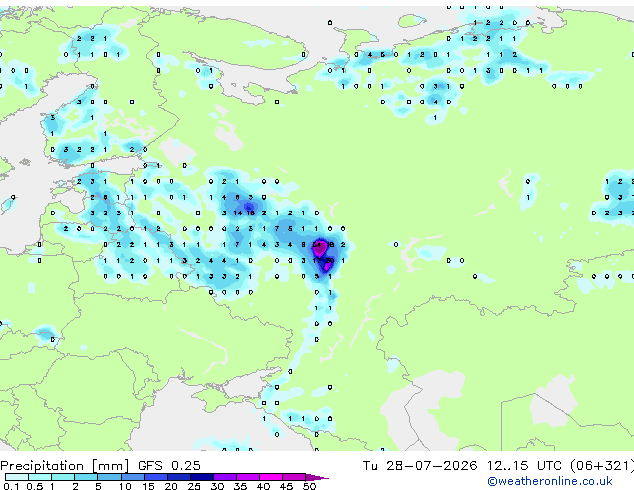Image resolution: width=634 pixels, height=490 pixels.
Task: Select the legend swatch between 25 and 30
Action: click(202, 477)
